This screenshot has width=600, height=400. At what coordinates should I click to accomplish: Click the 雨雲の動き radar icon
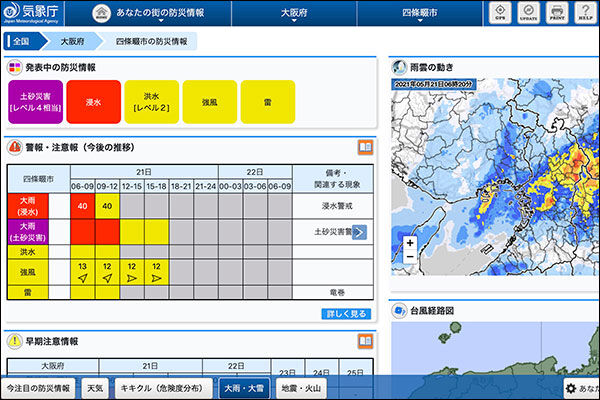pos(399,67)
